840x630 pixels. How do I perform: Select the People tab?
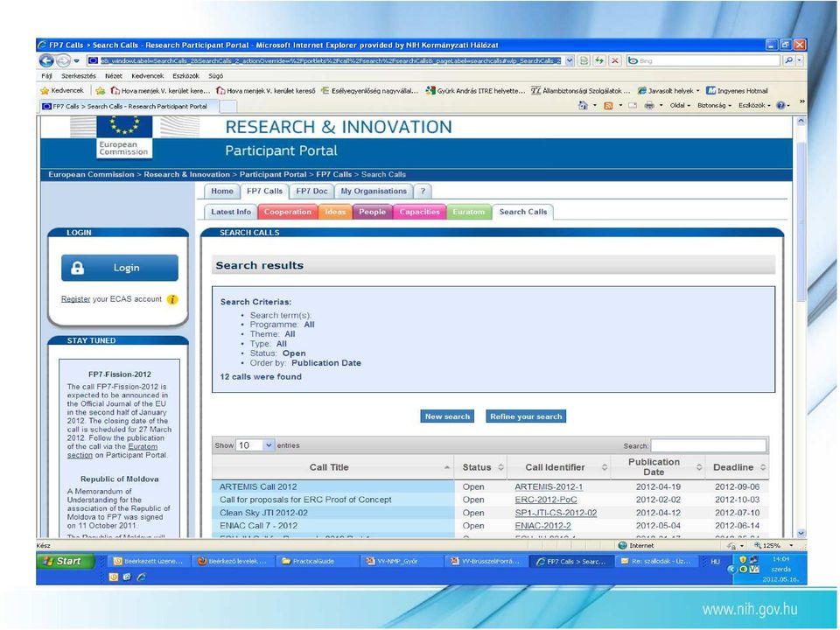[373, 212]
